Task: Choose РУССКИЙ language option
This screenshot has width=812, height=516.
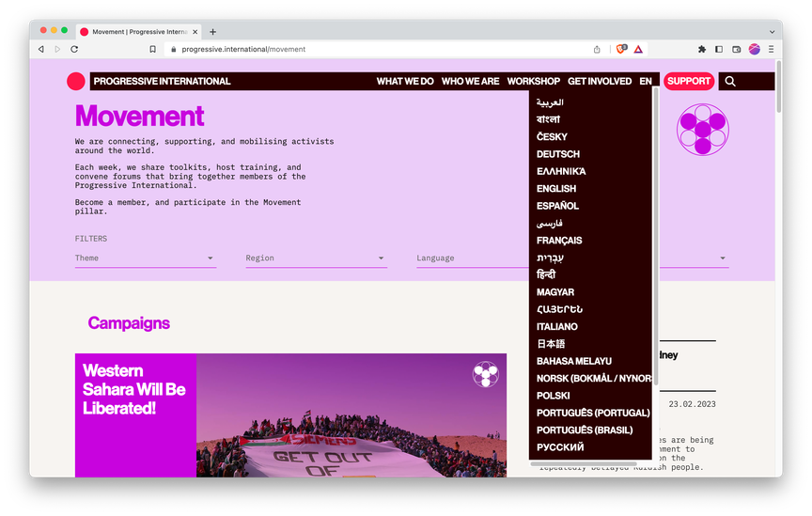Action: coord(560,447)
